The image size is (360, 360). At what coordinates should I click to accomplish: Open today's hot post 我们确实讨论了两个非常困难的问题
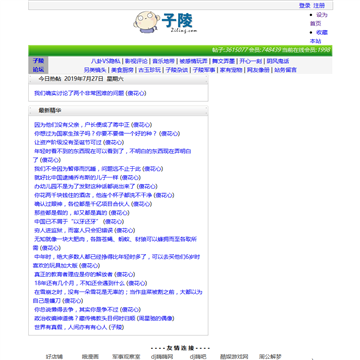(x=79, y=93)
